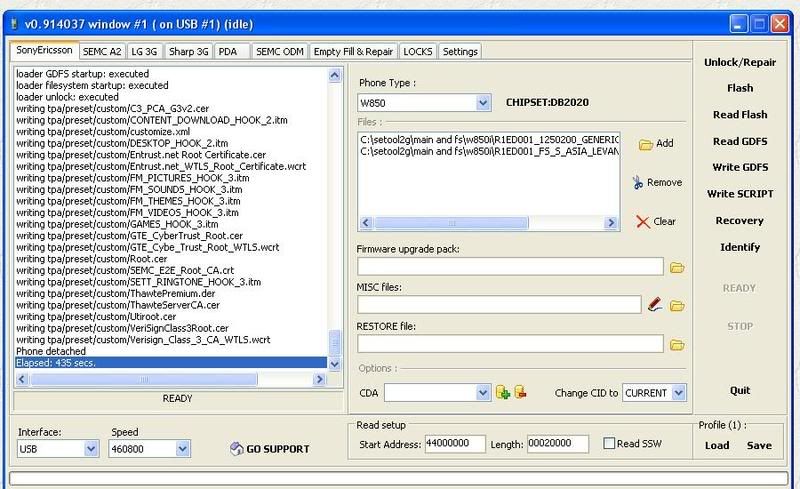The height and width of the screenshot is (489, 800).
Task: Open the CDA combo box
Action: coord(483,393)
